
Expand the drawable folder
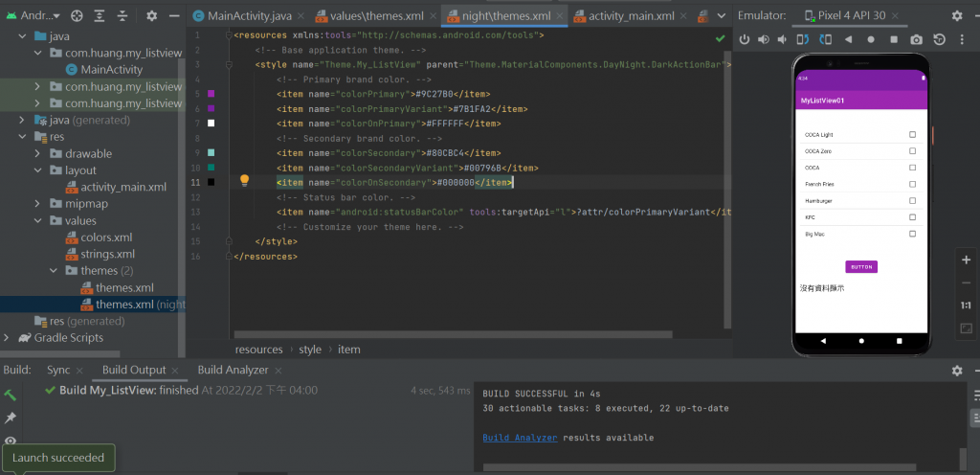[x=37, y=154]
